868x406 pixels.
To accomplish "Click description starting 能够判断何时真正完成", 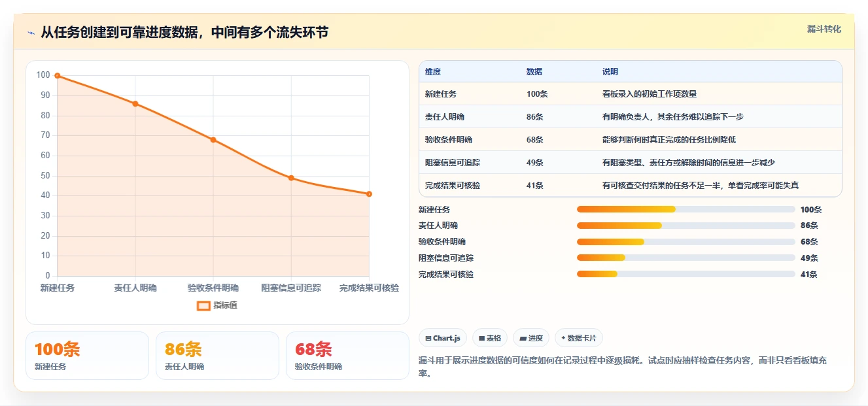I will coord(669,140).
